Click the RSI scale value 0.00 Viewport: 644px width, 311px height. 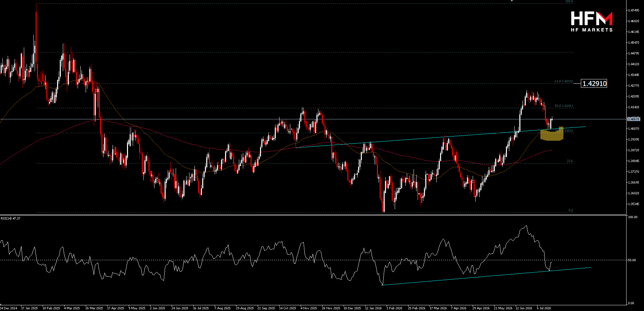click(631, 303)
